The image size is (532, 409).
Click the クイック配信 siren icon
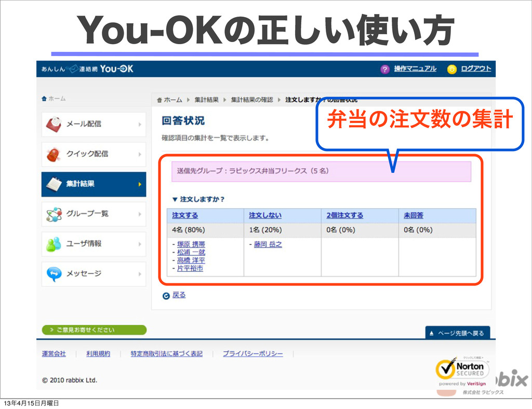(x=54, y=154)
